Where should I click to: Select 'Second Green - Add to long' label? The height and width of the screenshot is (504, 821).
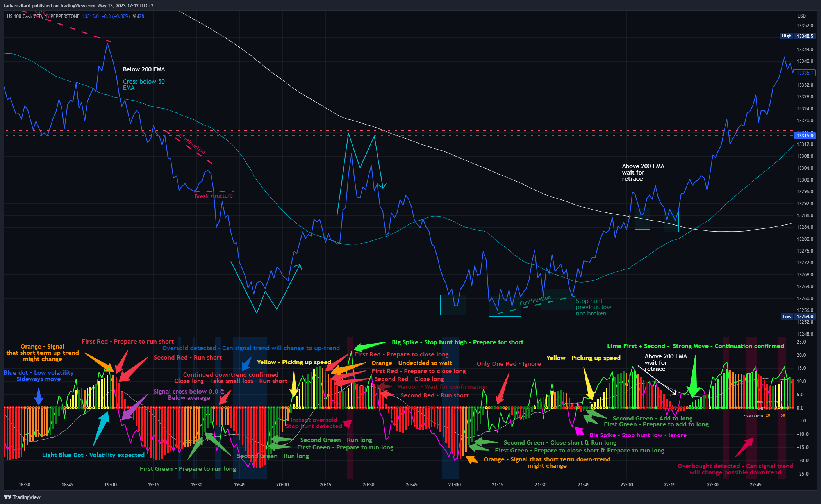tap(652, 419)
